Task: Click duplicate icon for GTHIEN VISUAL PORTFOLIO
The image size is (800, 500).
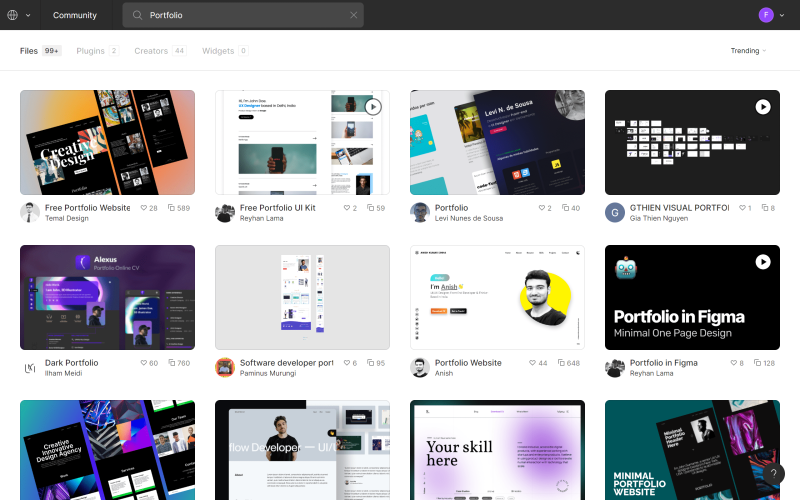Action: click(x=765, y=208)
